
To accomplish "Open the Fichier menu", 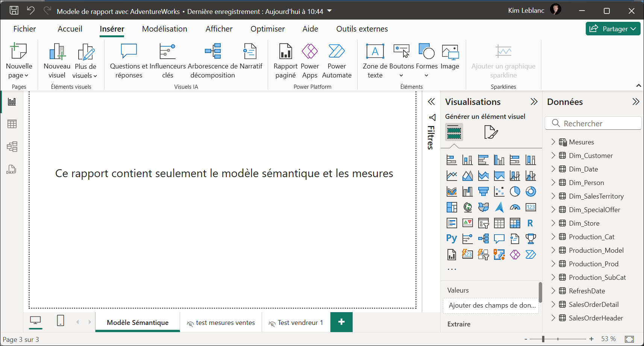I will (x=24, y=29).
